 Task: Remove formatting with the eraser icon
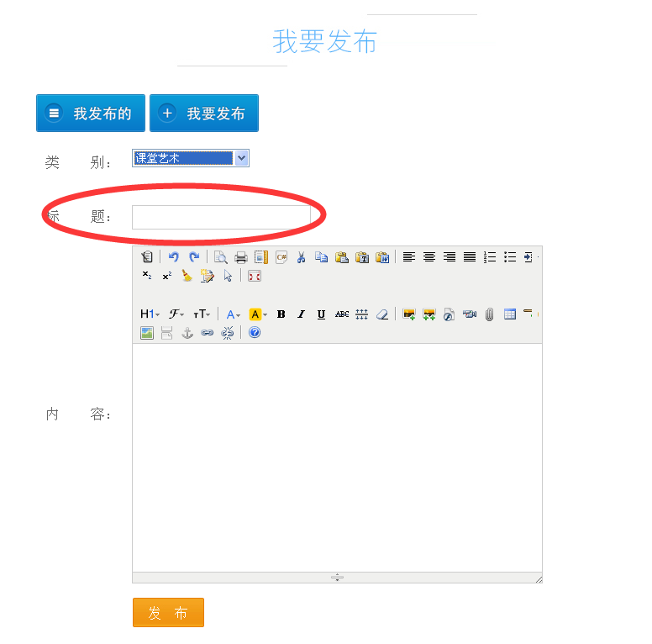[382, 314]
